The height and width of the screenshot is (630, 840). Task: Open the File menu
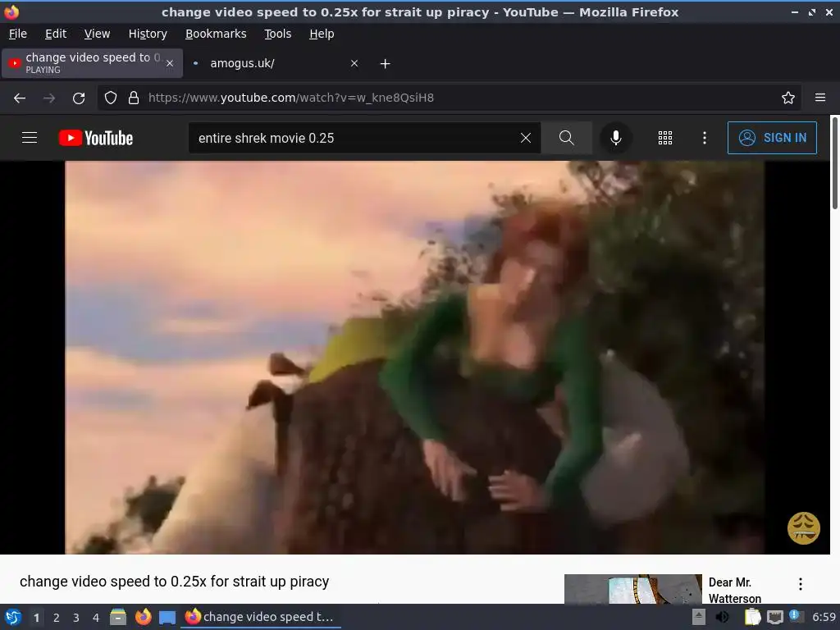(18, 34)
